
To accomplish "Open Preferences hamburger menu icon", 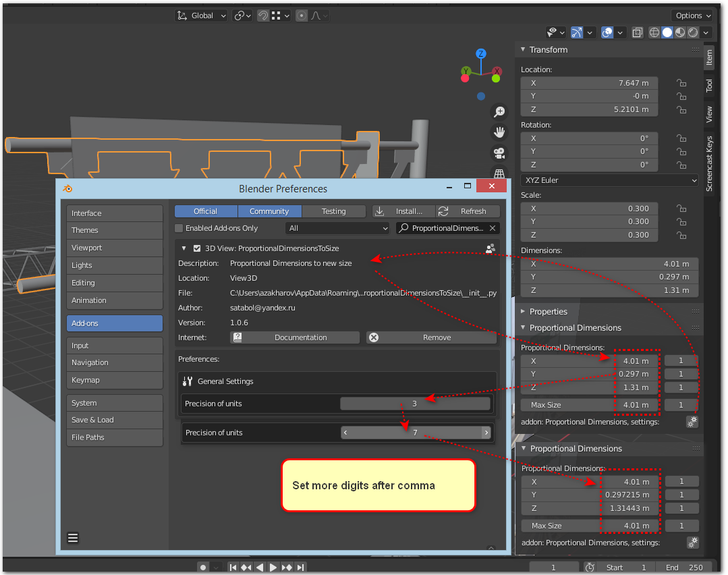I will coord(73,538).
